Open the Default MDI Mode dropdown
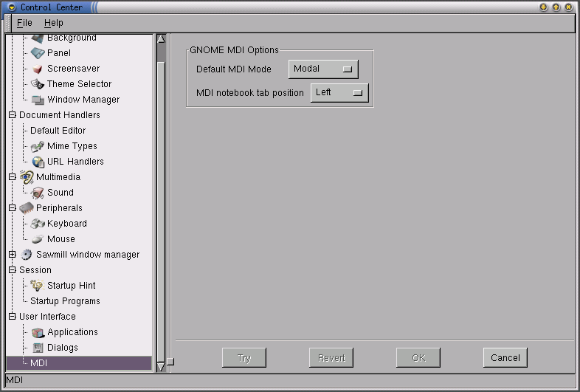This screenshot has height=392, width=580. click(322, 69)
